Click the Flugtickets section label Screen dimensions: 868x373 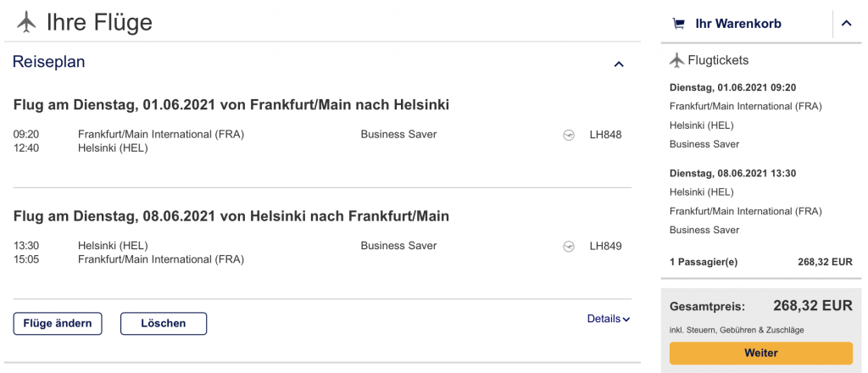click(718, 60)
